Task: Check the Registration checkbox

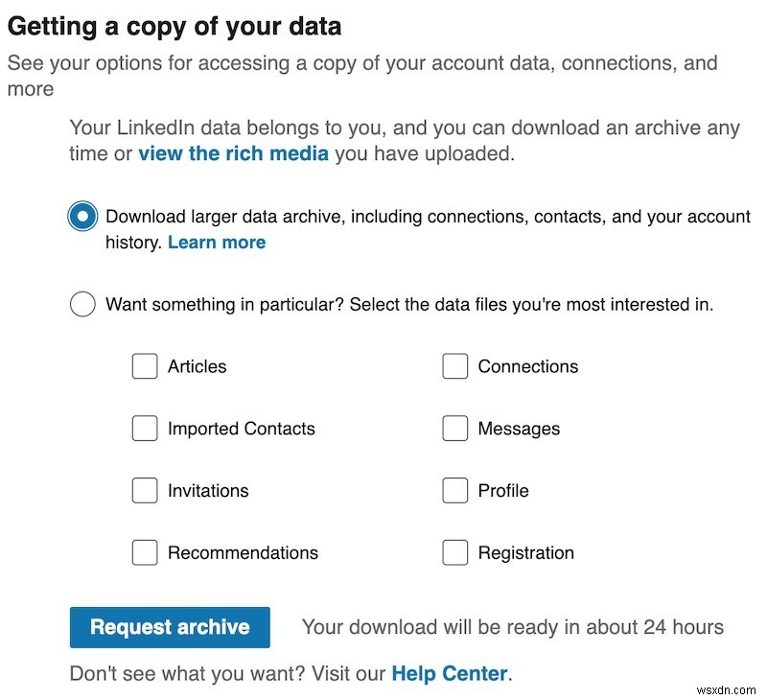Action: click(x=454, y=553)
